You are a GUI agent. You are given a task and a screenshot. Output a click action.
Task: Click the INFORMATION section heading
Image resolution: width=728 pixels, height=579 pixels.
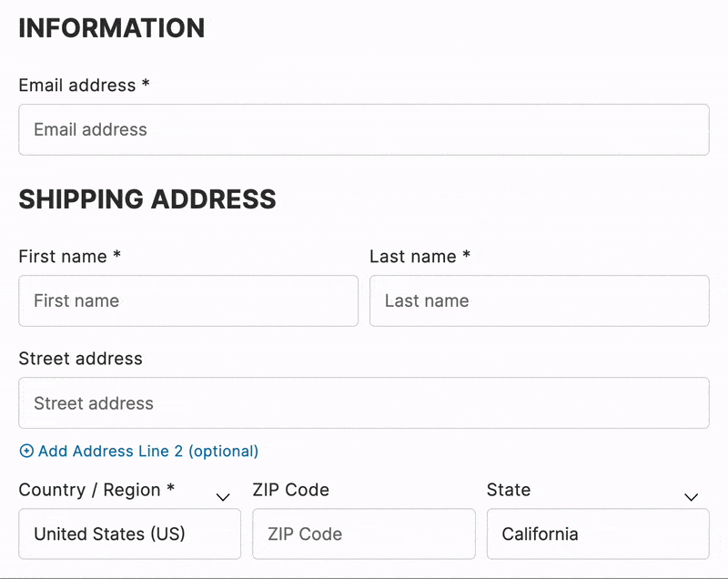[x=112, y=28]
